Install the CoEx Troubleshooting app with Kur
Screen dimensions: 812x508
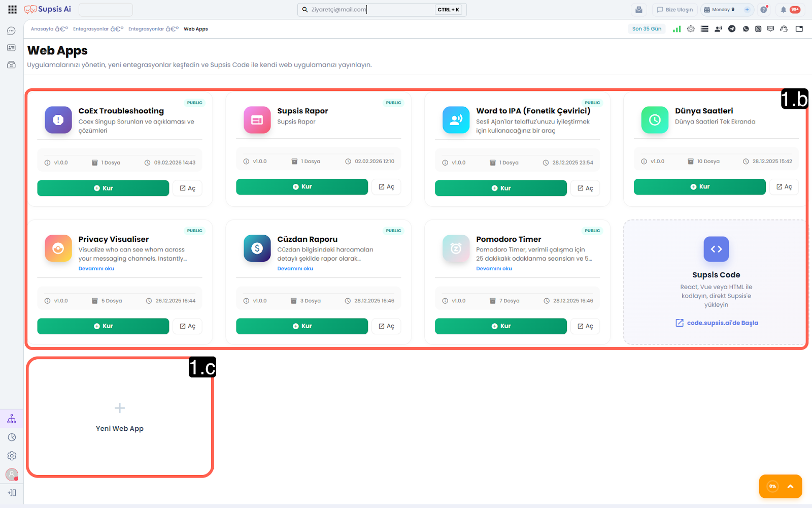click(x=103, y=188)
